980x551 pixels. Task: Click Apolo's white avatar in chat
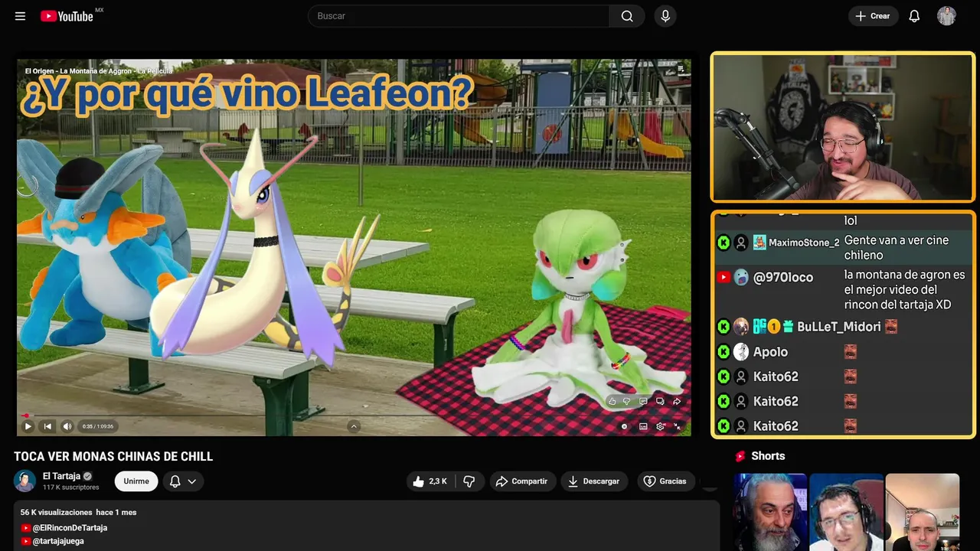point(741,352)
